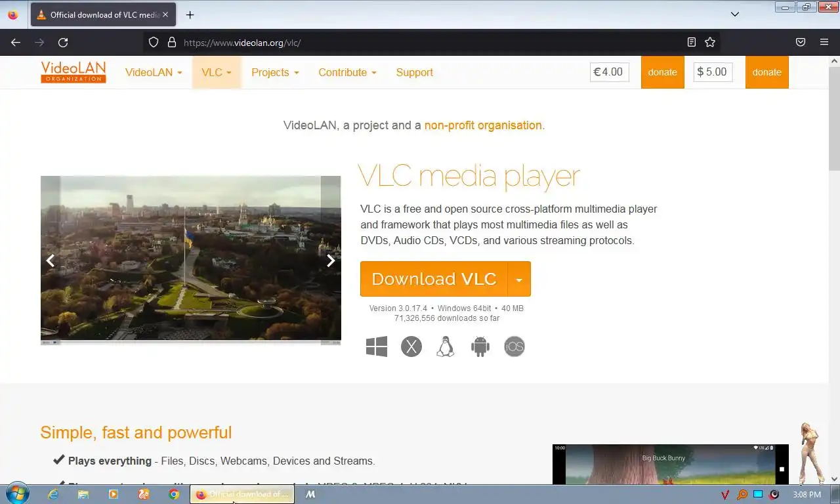Image resolution: width=840 pixels, height=504 pixels.
Task: Open the Support page link
Action: click(414, 72)
